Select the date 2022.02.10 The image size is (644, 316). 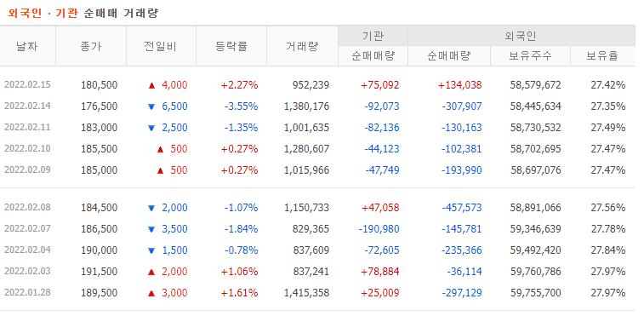click(x=27, y=148)
